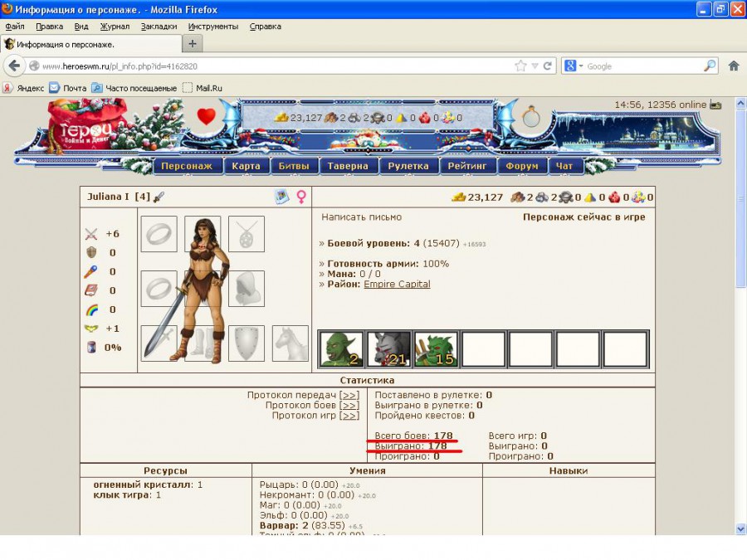Viewport: 747px width, 560px height.
Task: Open search engine dropdown next to Google
Action: pyautogui.click(x=581, y=66)
